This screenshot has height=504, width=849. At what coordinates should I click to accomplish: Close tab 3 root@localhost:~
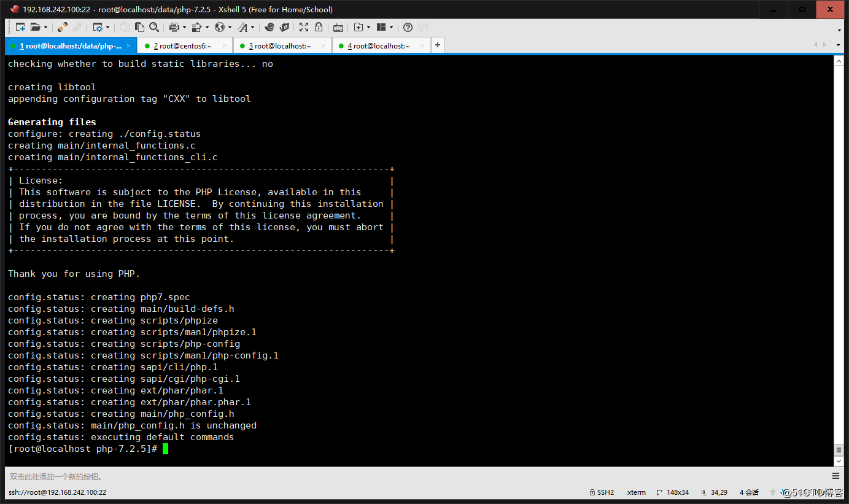coord(324,46)
